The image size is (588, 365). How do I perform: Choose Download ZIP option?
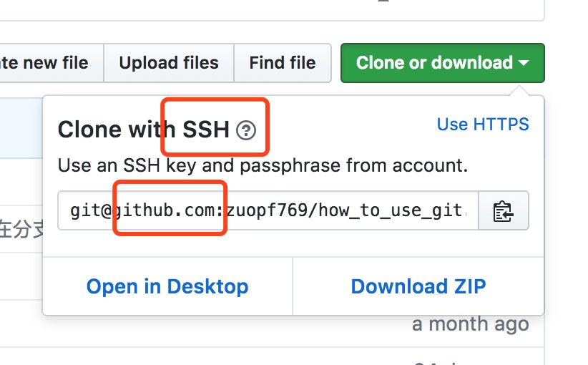click(418, 286)
